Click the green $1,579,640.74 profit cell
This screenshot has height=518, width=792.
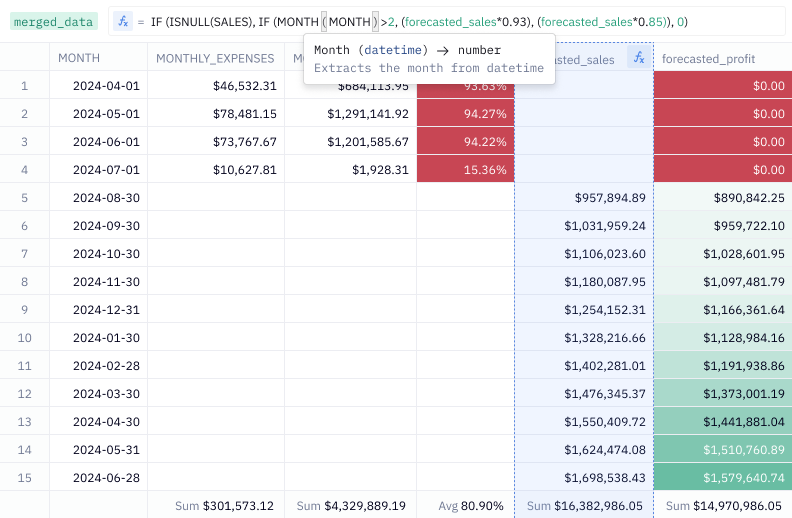(x=723, y=477)
